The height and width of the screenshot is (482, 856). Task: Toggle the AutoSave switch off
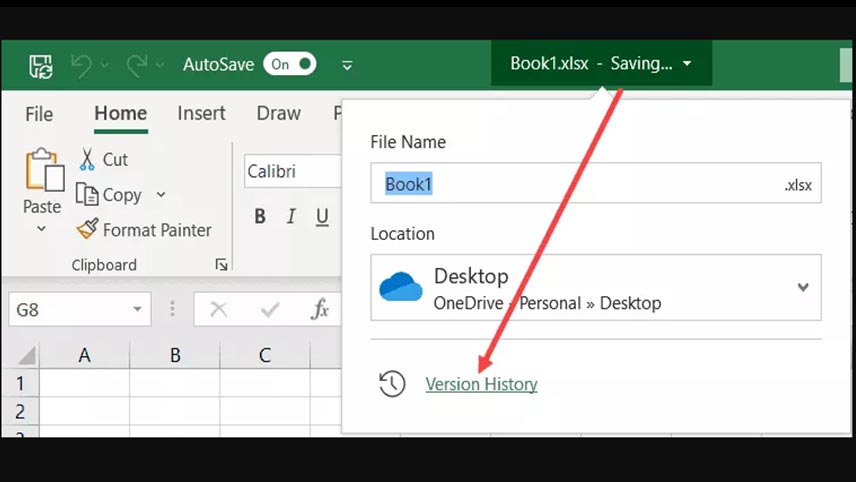tap(289, 64)
